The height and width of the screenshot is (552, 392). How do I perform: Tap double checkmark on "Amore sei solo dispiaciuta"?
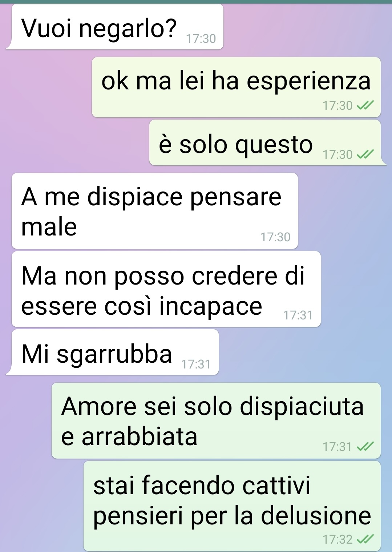(365, 447)
